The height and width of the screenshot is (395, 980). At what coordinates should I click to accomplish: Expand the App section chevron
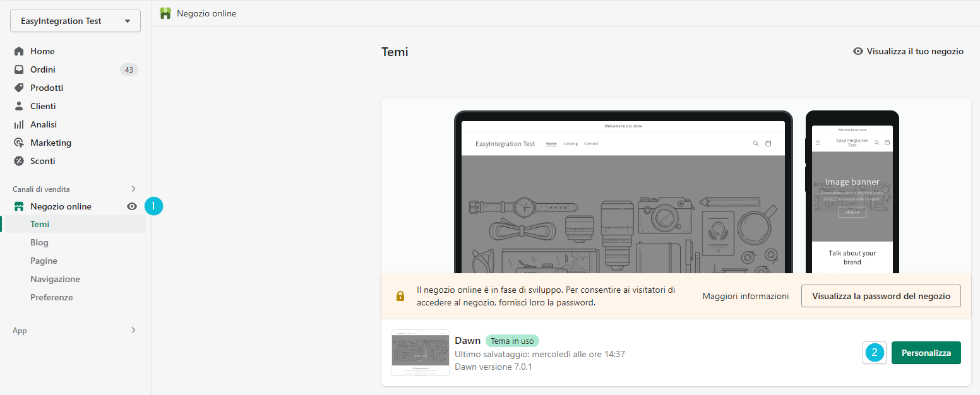[133, 330]
